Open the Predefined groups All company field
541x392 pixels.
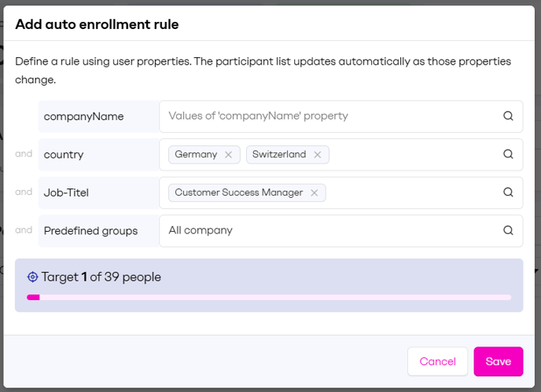click(x=330, y=231)
